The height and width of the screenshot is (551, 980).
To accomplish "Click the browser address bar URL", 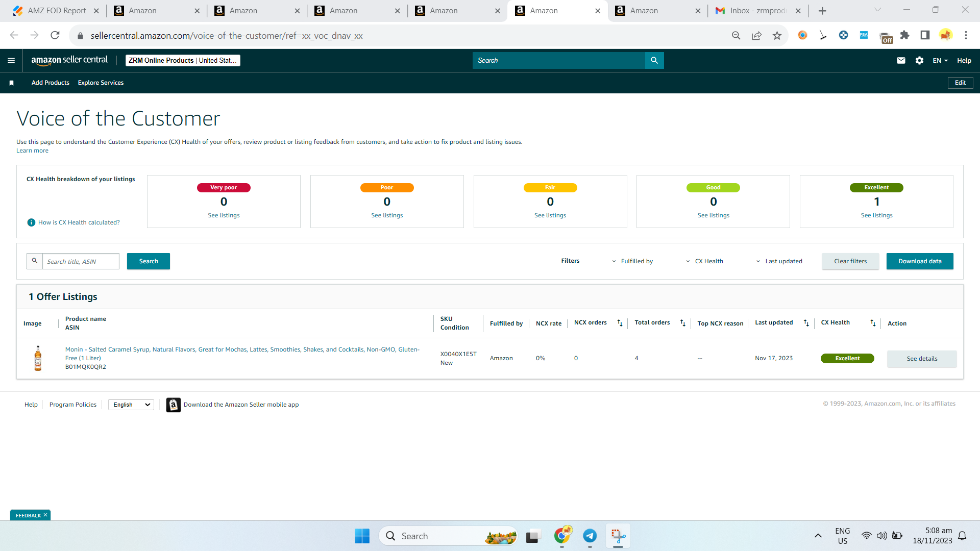I will [227, 36].
